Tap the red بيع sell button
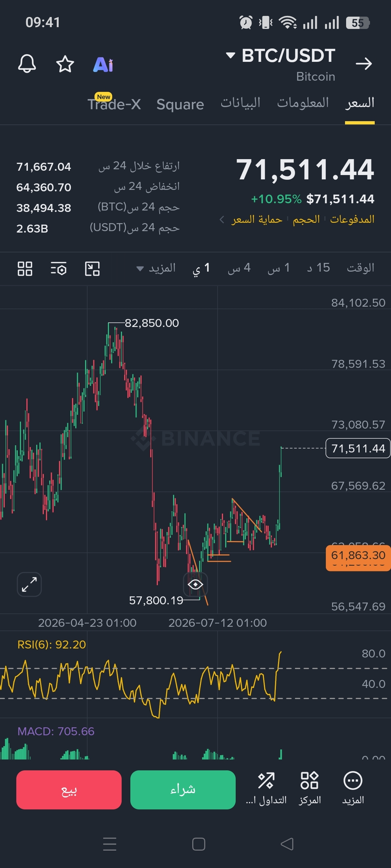The image size is (391, 868). 69,790
